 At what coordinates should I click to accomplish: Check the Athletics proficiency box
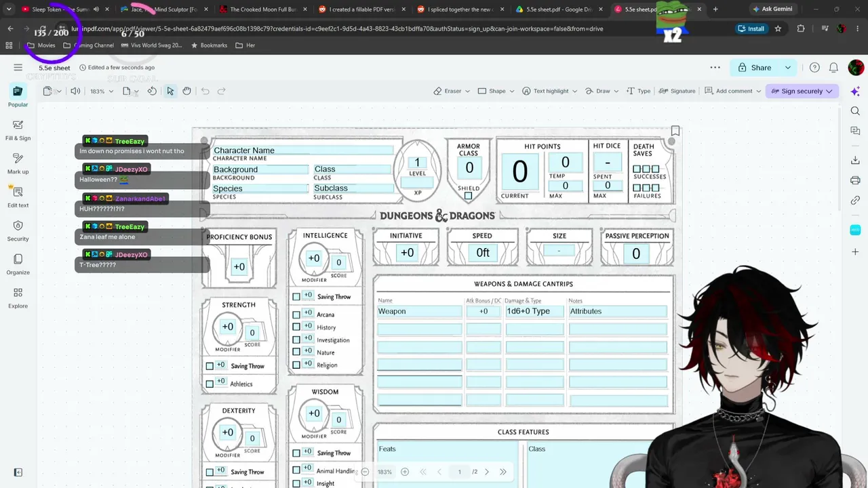pyautogui.click(x=210, y=384)
